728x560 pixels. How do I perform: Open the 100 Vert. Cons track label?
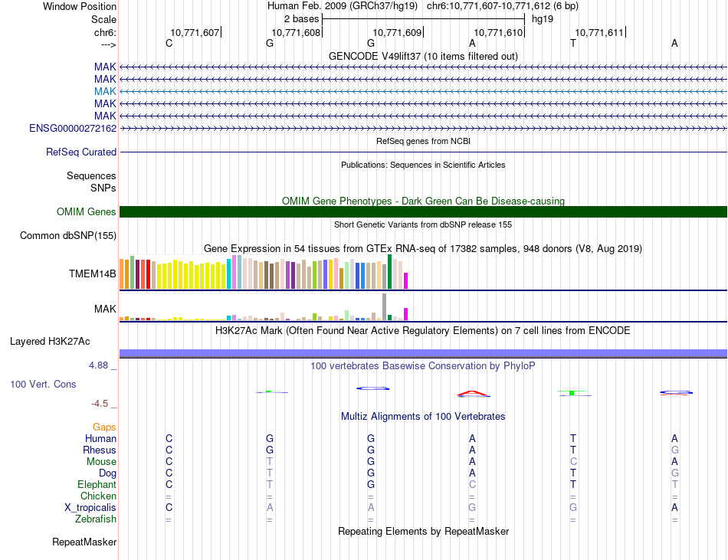43,384
